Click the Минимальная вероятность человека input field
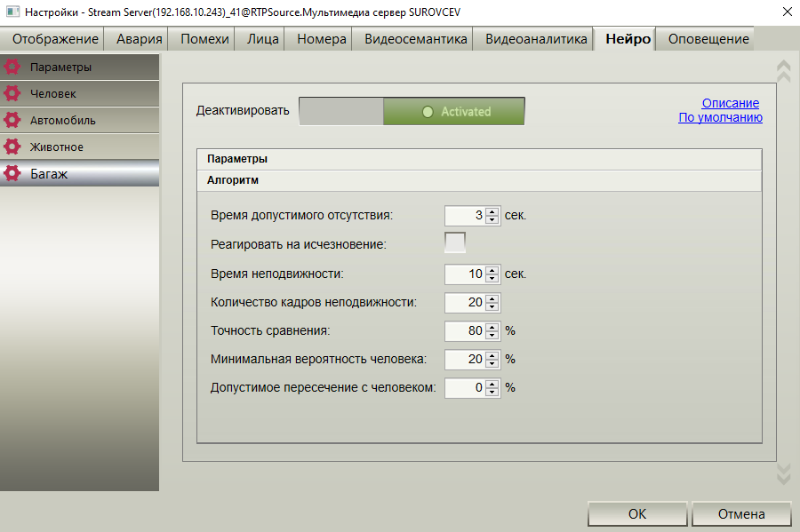Image resolution: width=800 pixels, height=532 pixels. 465,359
